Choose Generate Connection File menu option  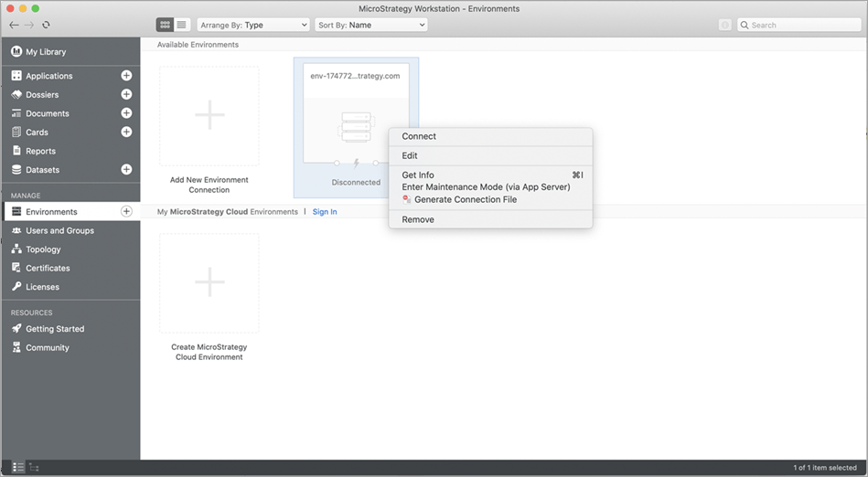465,199
